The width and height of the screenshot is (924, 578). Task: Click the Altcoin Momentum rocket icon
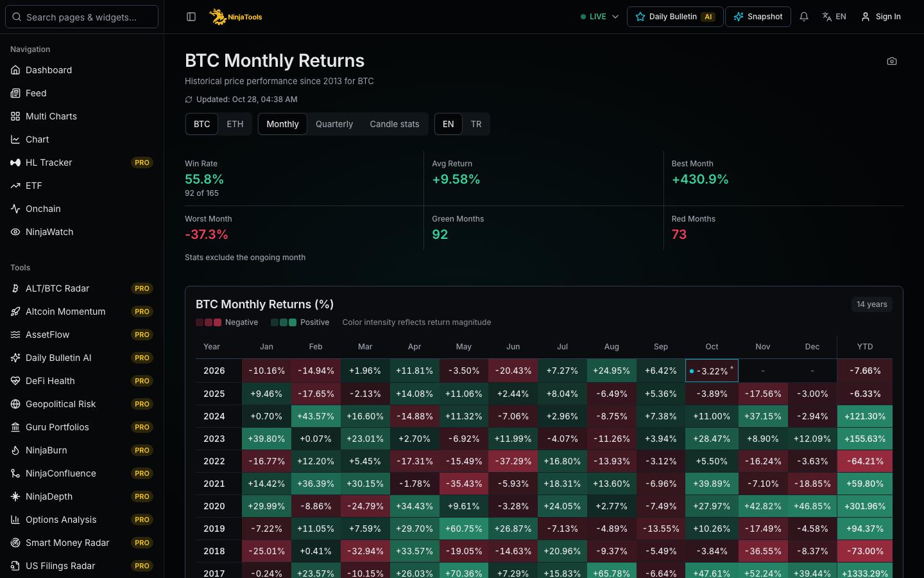click(x=15, y=311)
